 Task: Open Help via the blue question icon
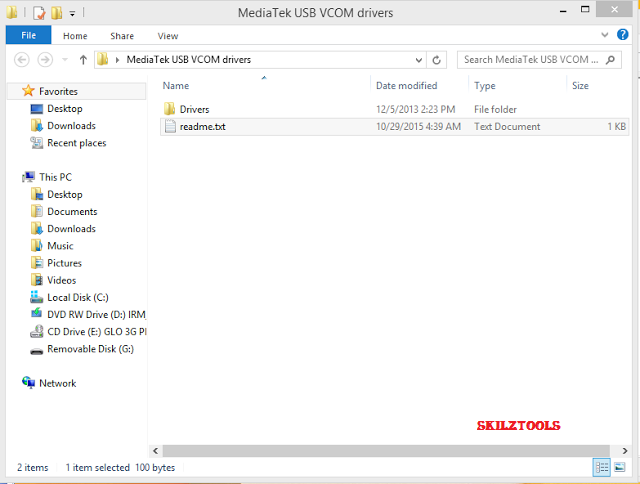click(622, 35)
